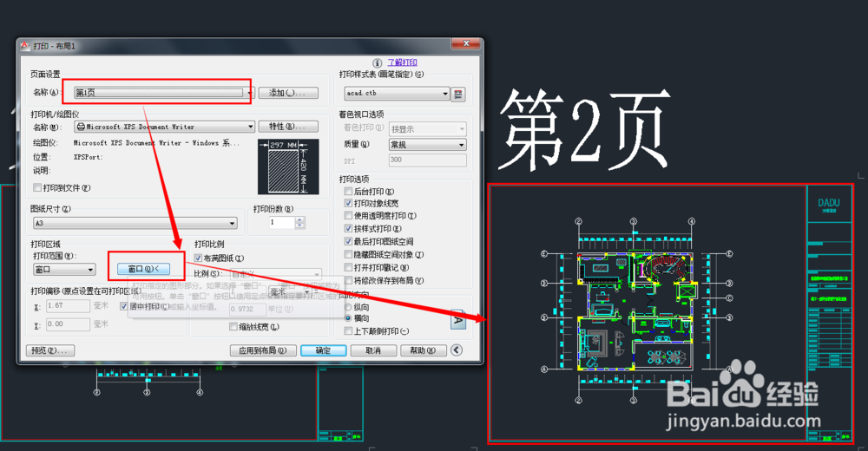Image resolution: width=868 pixels, height=451 pixels.
Task: Click the AutoCAD logo in dialog title
Action: 25,46
